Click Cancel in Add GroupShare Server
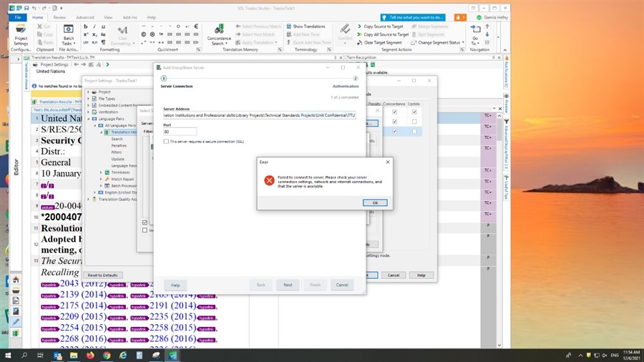The image size is (644, 362). point(342,285)
